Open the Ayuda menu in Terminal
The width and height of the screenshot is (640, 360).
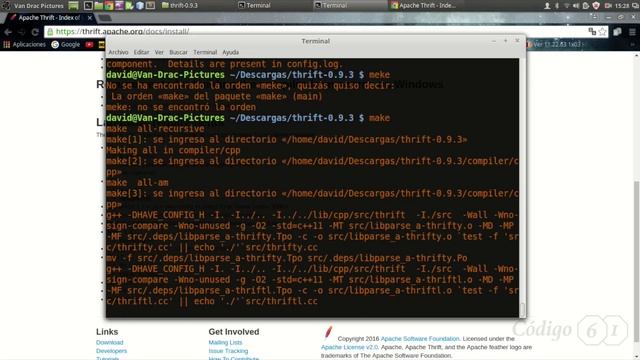point(231,52)
